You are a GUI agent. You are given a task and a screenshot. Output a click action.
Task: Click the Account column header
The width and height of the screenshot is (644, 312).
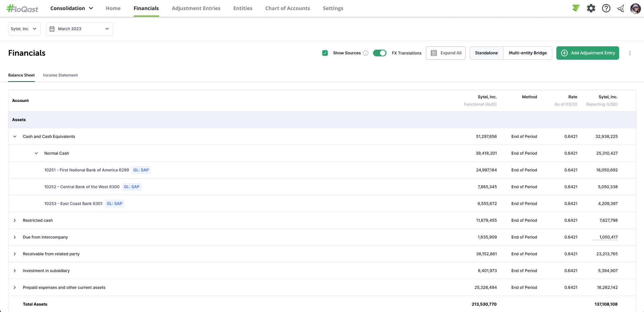[x=20, y=101]
